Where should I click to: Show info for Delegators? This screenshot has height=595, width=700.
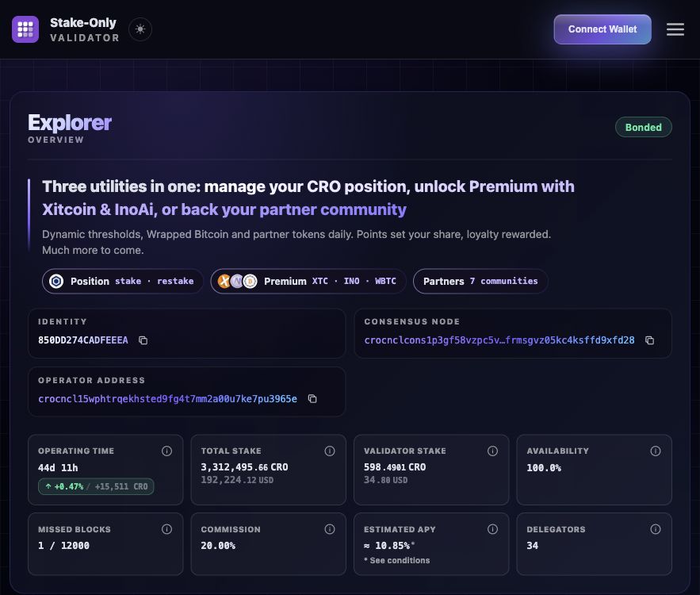point(656,529)
